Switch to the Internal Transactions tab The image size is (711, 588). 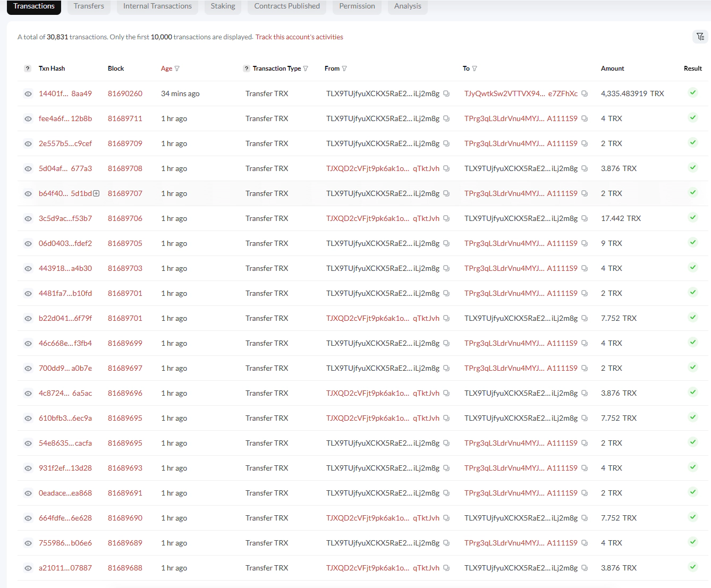(157, 6)
